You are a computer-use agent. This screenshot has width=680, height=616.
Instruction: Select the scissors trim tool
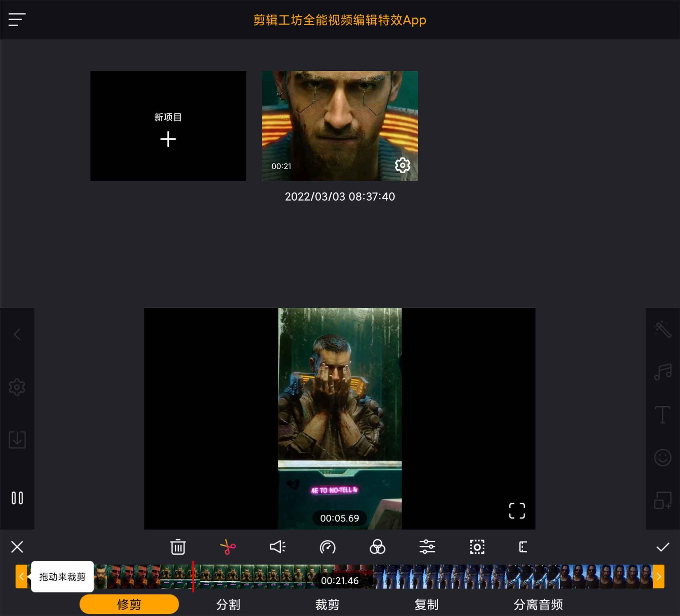[x=228, y=547]
